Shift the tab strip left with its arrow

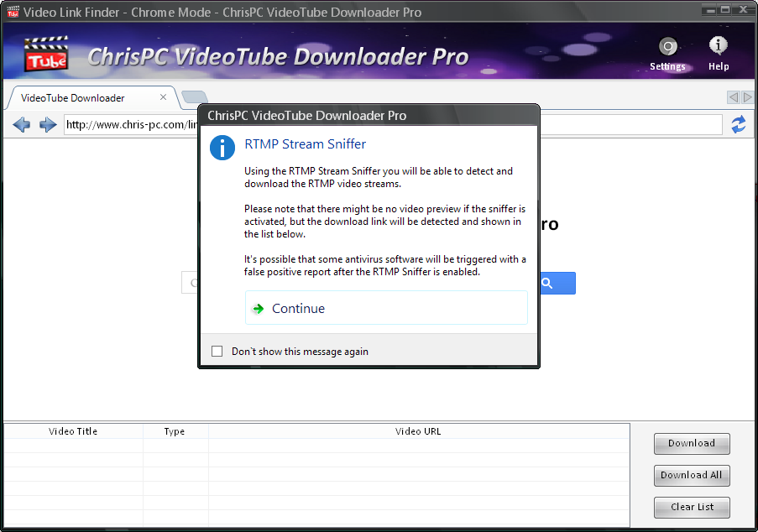[x=734, y=97]
